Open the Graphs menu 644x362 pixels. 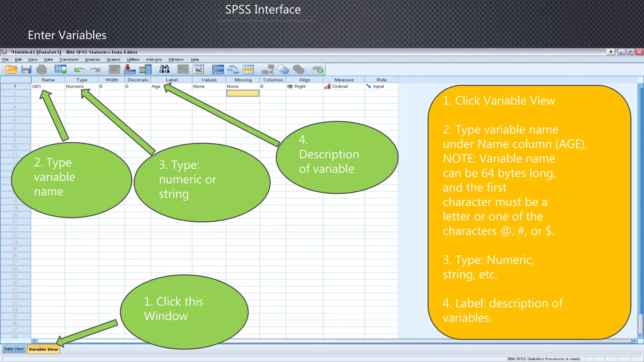point(113,59)
